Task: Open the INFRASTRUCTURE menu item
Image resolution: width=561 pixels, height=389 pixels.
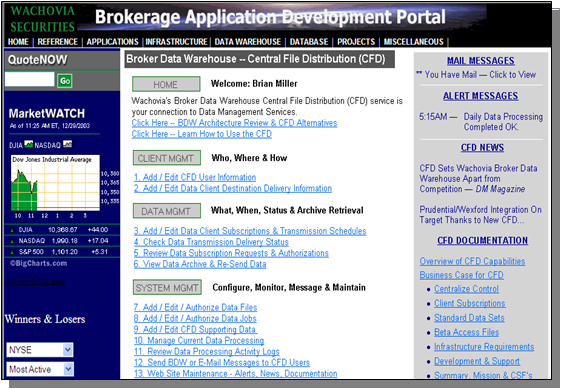Action: tap(176, 42)
